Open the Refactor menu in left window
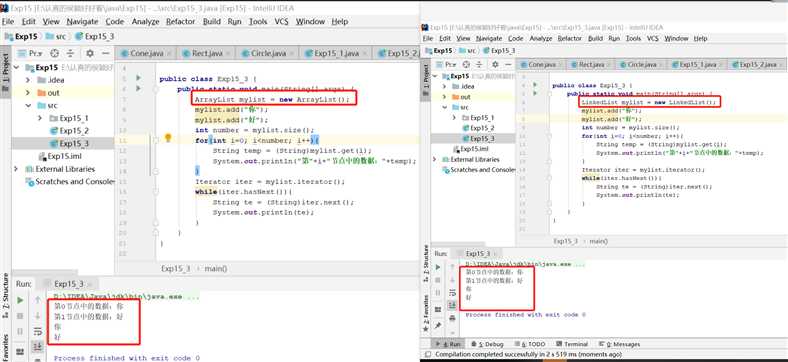Screen dimensions: 788x362 pyautogui.click(x=180, y=22)
